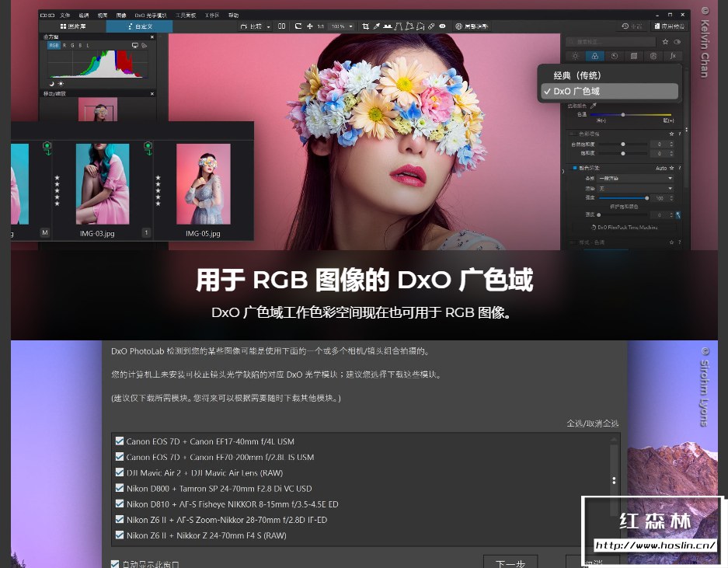Uncheck DJI Mavic Air 2 module

pos(120,472)
